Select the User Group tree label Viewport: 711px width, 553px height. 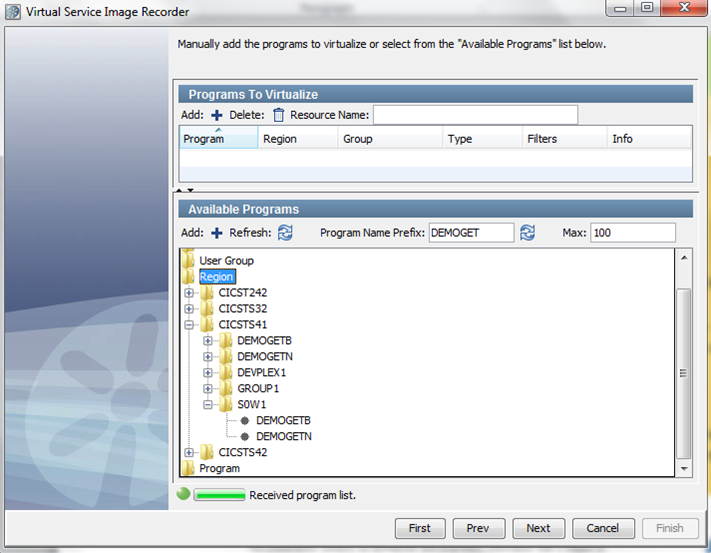226,261
